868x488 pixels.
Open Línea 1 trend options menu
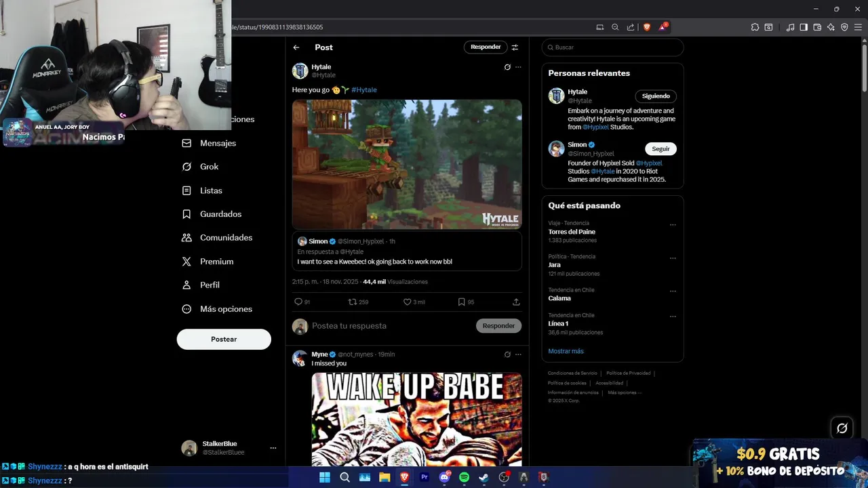(x=673, y=317)
